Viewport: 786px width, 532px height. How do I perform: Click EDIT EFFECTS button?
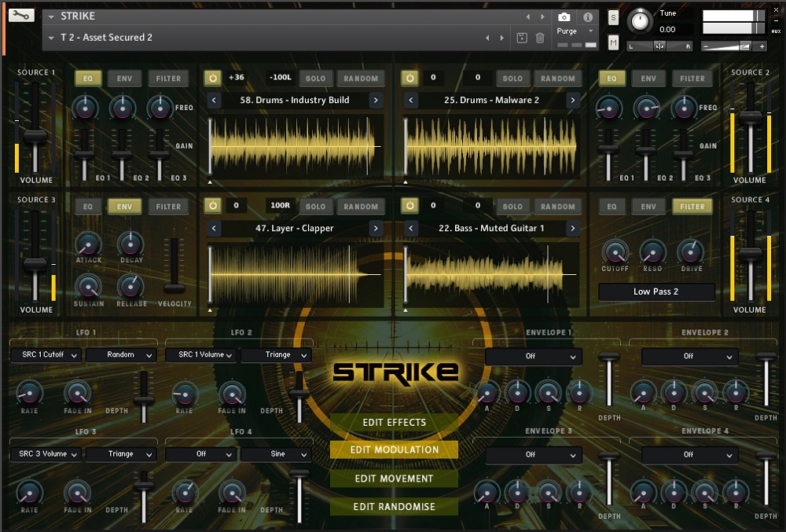394,423
